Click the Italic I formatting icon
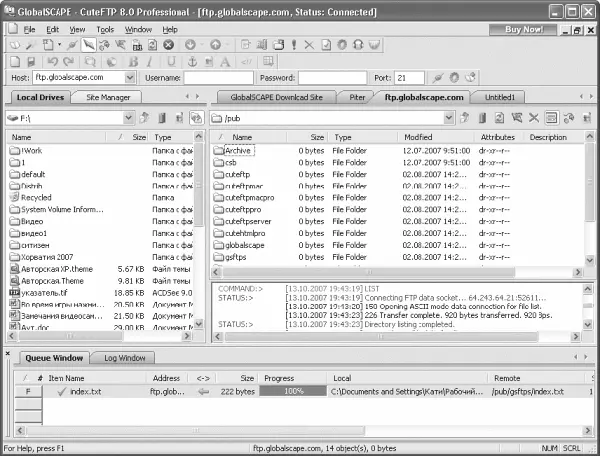 click(150, 62)
